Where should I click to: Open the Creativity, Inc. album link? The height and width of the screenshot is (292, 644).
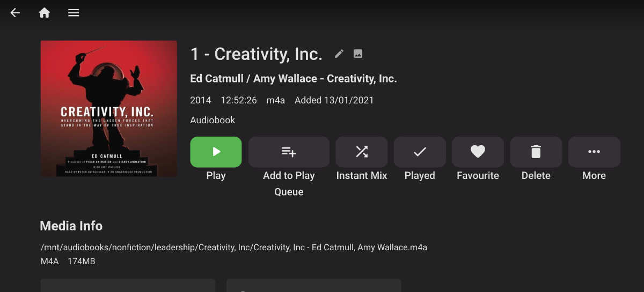tap(362, 79)
